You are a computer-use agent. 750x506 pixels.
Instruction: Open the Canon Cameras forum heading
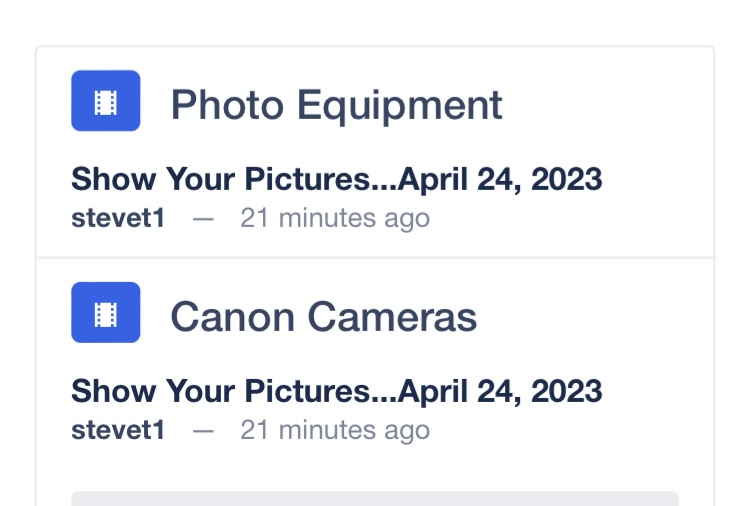323,317
